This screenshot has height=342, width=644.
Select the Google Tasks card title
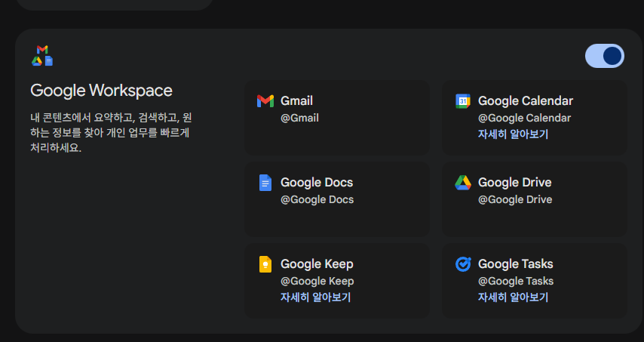516,264
